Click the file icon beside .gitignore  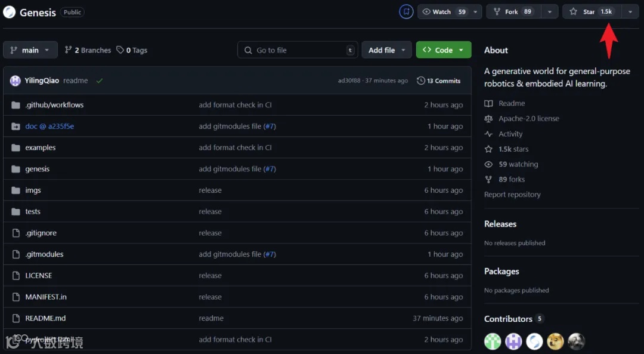pos(16,233)
